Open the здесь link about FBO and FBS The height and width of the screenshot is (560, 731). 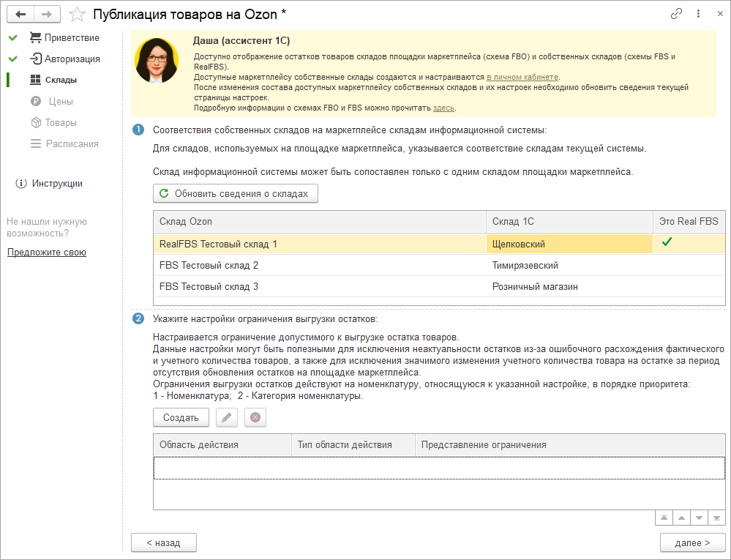click(443, 108)
